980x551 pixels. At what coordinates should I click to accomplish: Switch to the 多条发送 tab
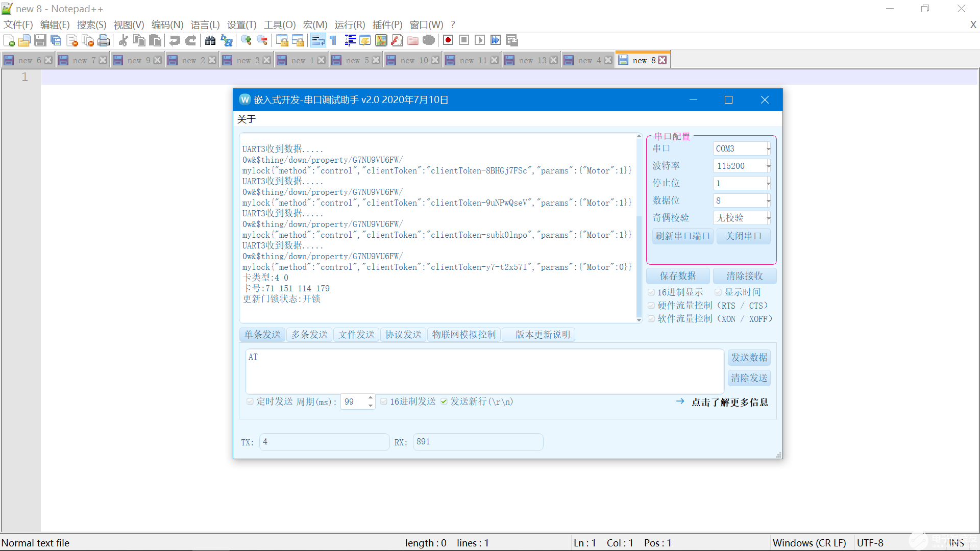click(x=309, y=335)
